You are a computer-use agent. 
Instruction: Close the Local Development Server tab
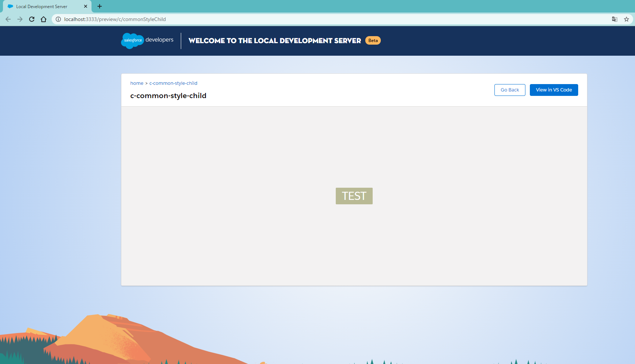tap(86, 6)
